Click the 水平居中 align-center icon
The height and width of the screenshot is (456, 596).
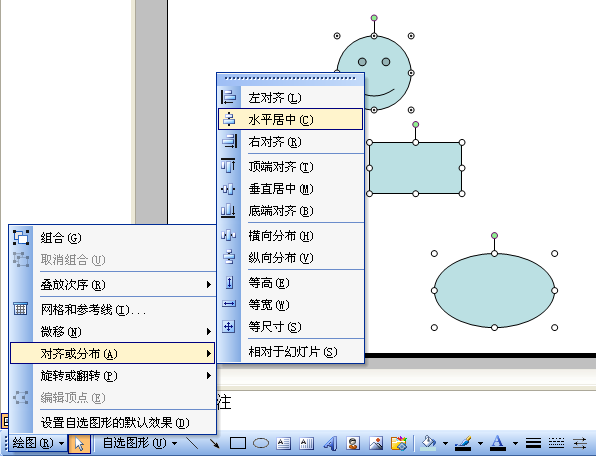tap(228, 119)
